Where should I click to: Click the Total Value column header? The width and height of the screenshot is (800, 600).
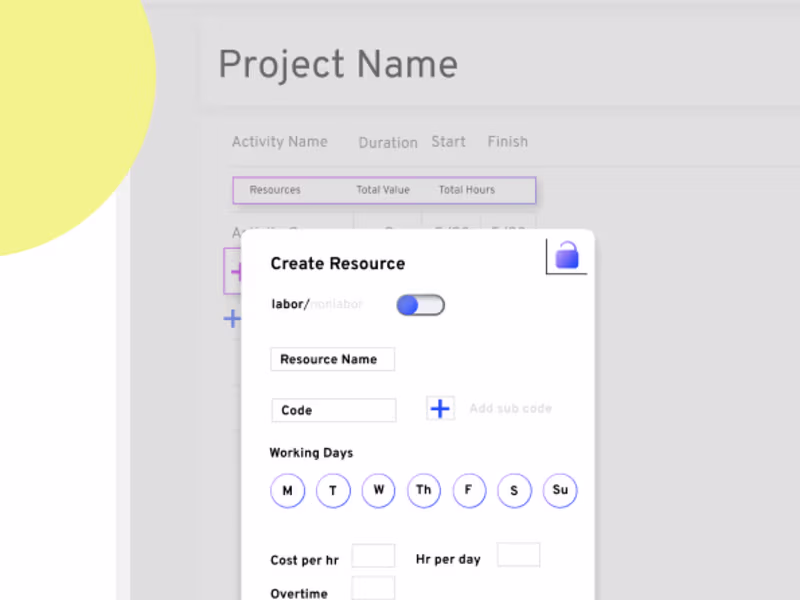pos(383,190)
